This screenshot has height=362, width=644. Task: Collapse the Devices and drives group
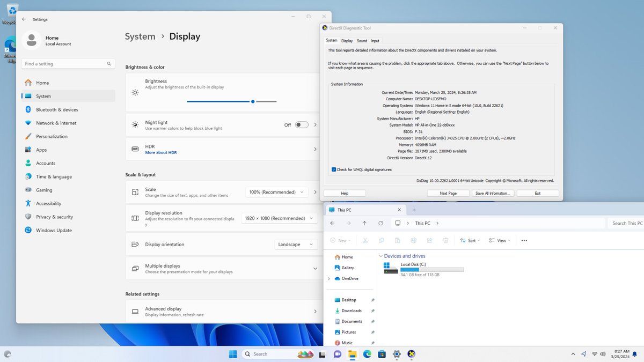coord(381,256)
